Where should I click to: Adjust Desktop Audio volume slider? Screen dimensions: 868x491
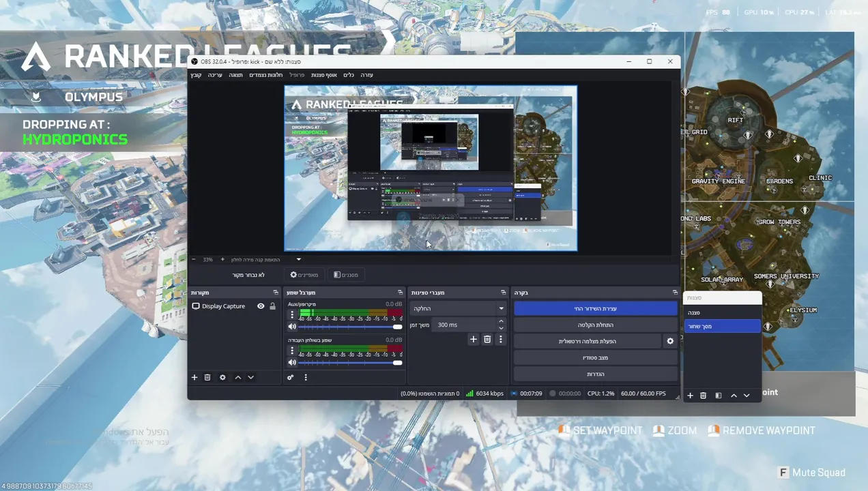click(351, 363)
